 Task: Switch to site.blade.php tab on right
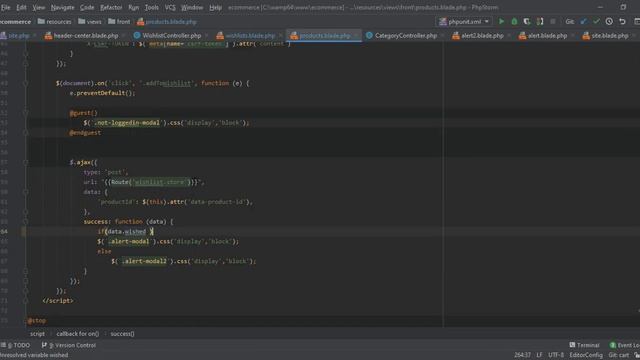click(x=610, y=36)
